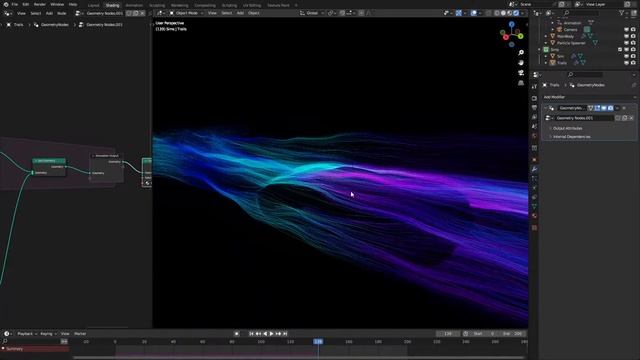Select the Modifiers wrench properties tab
The height and width of the screenshot is (360, 640).
(x=534, y=169)
